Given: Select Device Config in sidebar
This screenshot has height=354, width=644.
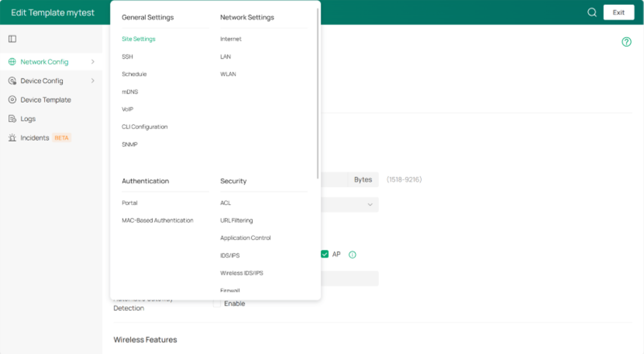Looking at the screenshot, I should tap(51, 80).
